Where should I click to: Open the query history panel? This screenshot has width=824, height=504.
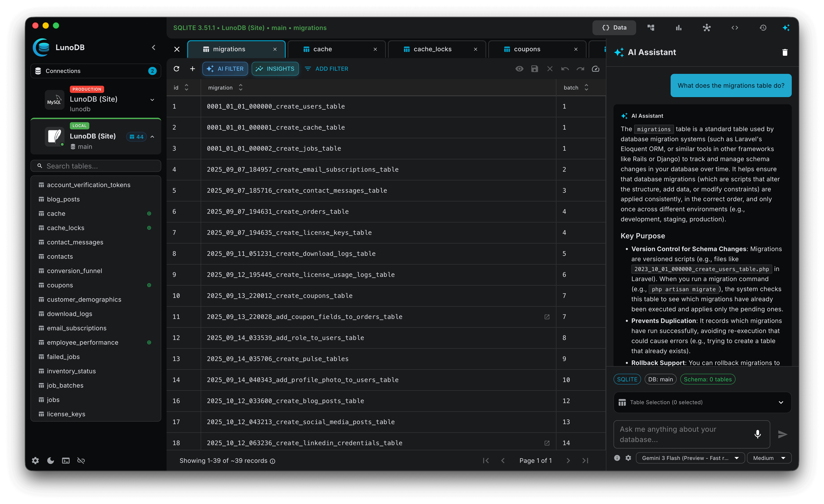763,27
